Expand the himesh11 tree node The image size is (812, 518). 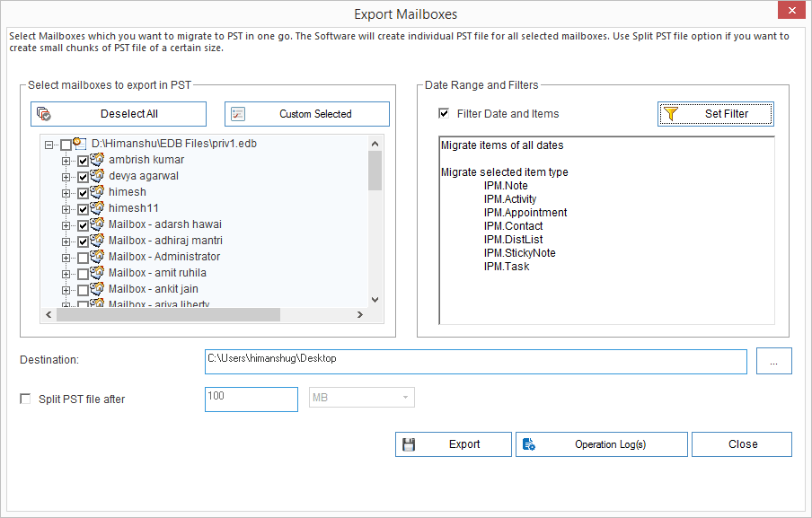[66, 209]
